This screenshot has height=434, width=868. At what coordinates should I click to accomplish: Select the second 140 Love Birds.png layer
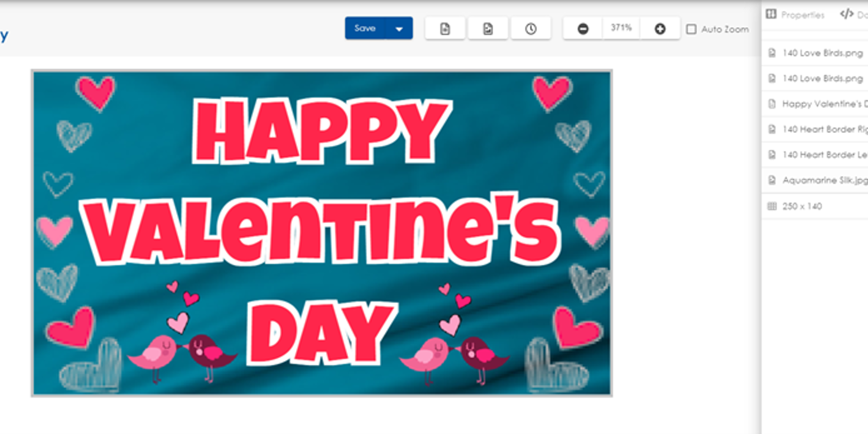[822, 78]
